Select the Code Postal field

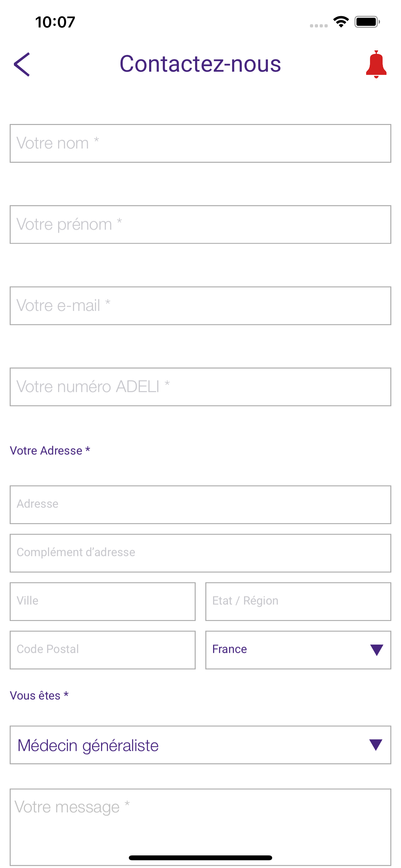[x=102, y=650]
